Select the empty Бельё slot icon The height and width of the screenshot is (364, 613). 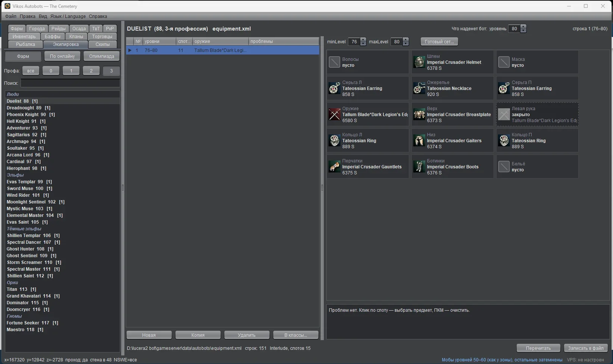pyautogui.click(x=504, y=167)
